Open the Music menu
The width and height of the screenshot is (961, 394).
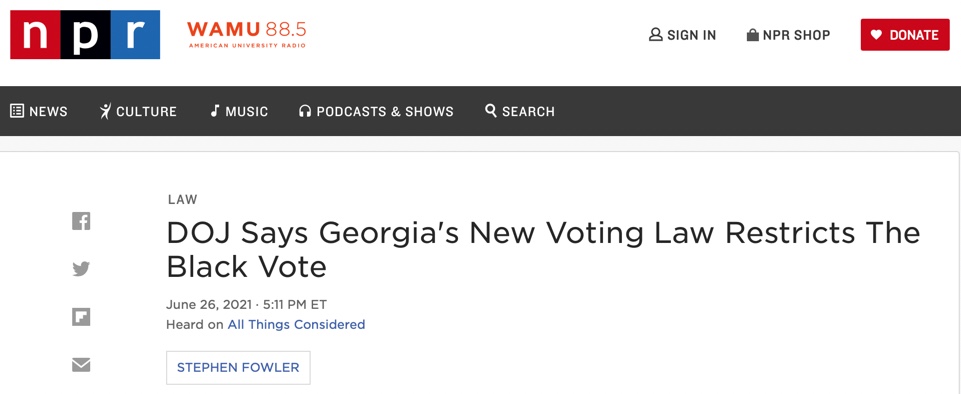239,112
